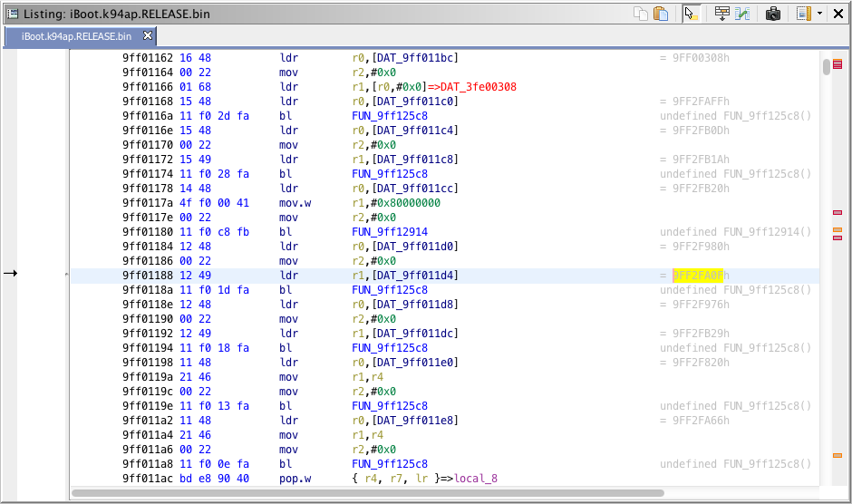Expand the margin options dropdown arrow
Screen dimensions: 852x504
tap(819, 14)
